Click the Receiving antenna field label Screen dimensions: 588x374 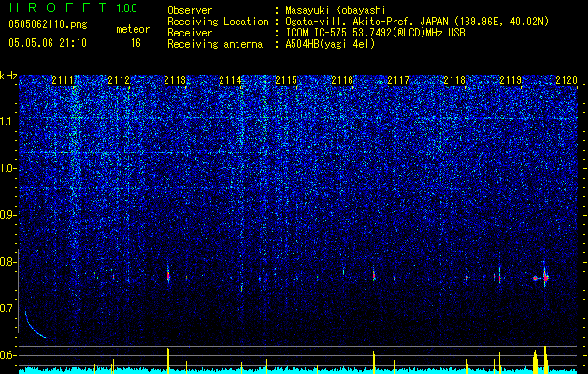click(x=215, y=44)
